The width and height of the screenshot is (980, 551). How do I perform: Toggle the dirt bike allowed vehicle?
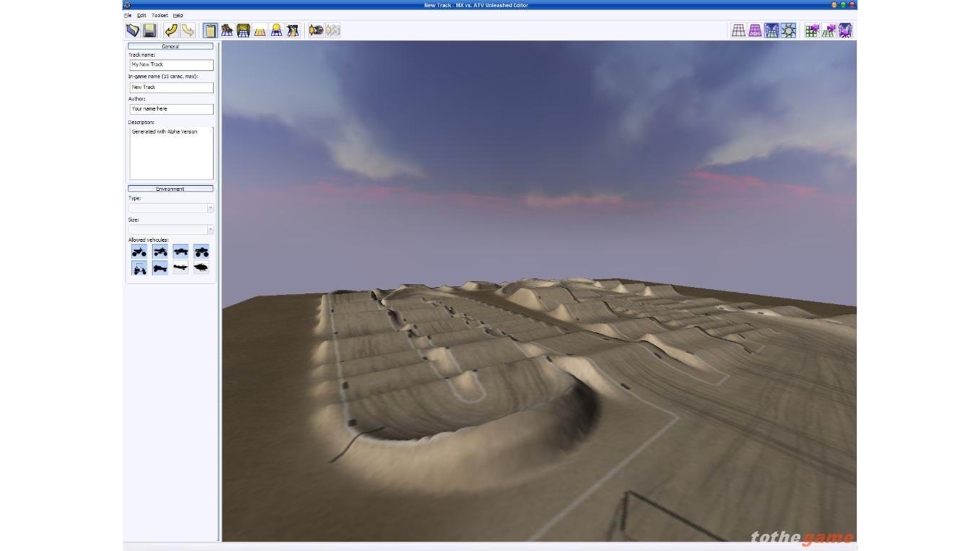point(139,252)
